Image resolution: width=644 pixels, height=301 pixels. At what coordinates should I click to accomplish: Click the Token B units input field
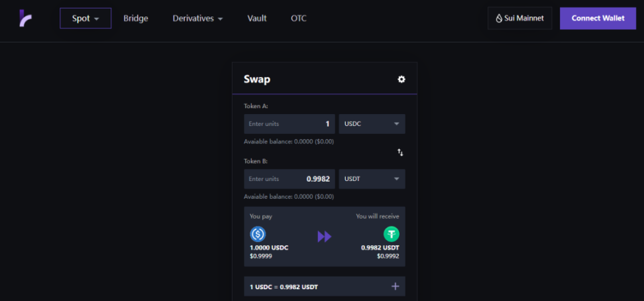[x=289, y=179]
